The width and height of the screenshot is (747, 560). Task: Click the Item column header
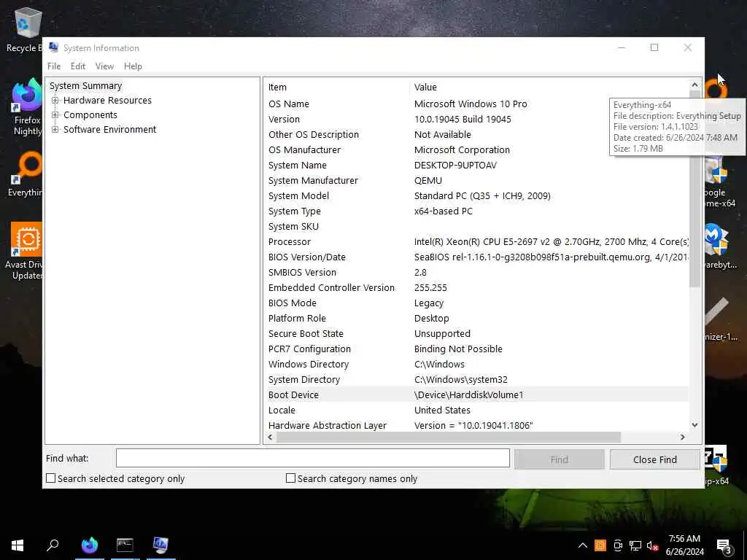pos(337,87)
